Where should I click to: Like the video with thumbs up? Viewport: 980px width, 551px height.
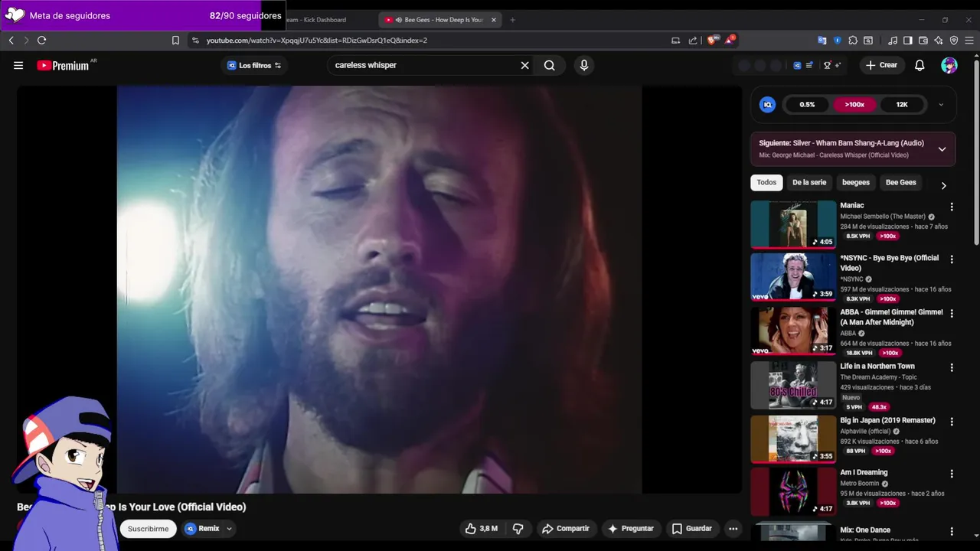click(481, 529)
